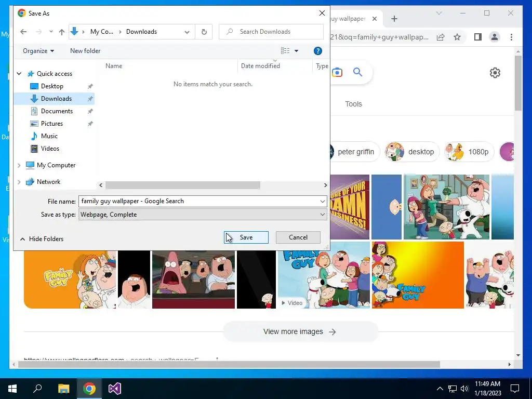Select Pictures in Quick access
The width and height of the screenshot is (532, 399).
pos(52,124)
